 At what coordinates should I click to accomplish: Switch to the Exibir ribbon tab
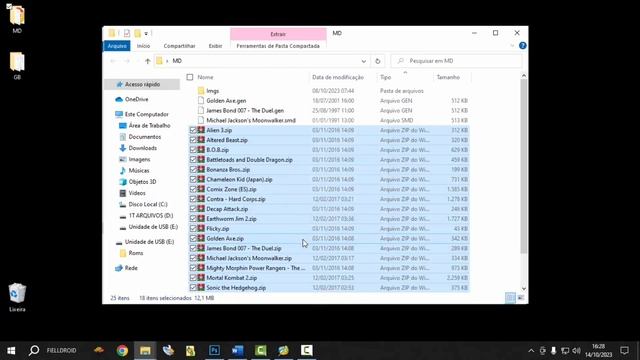215,46
